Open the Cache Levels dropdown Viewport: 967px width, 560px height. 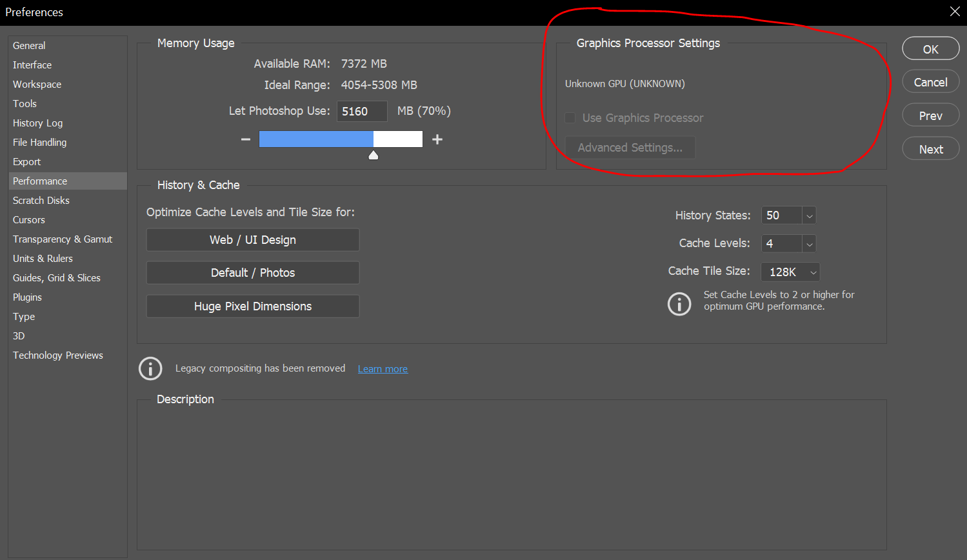click(809, 243)
